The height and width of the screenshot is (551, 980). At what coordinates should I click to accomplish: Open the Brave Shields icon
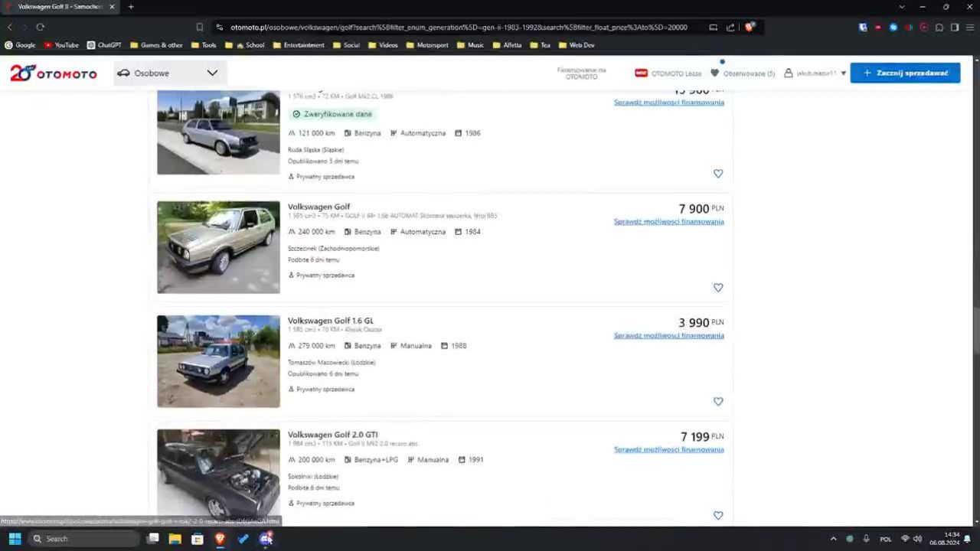tap(750, 27)
